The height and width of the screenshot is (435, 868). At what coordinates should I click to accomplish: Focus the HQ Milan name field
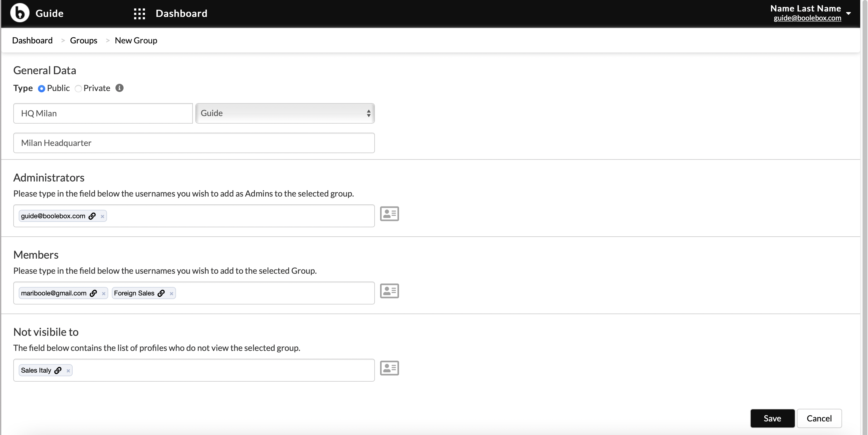click(103, 113)
